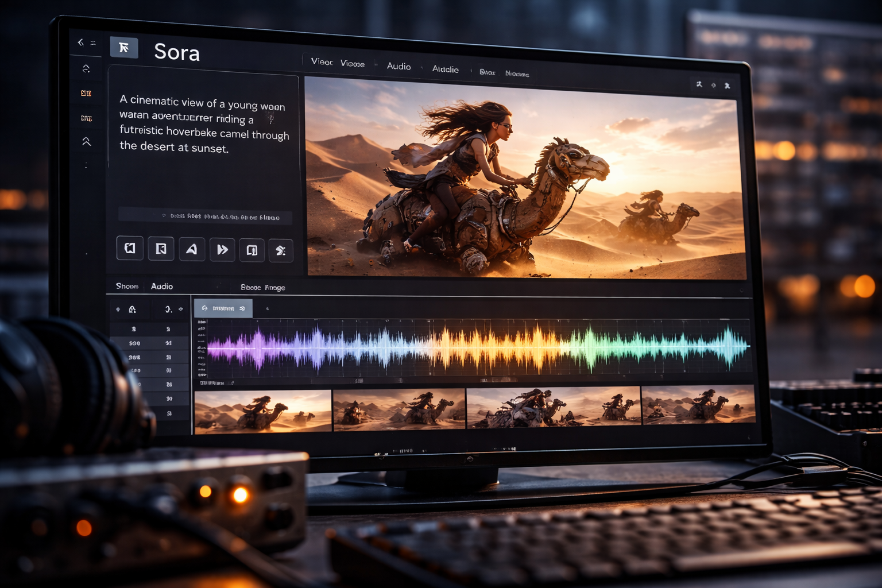882x588 pixels.
Task: Switch to the 'Atudie' tab at the top
Action: point(446,69)
